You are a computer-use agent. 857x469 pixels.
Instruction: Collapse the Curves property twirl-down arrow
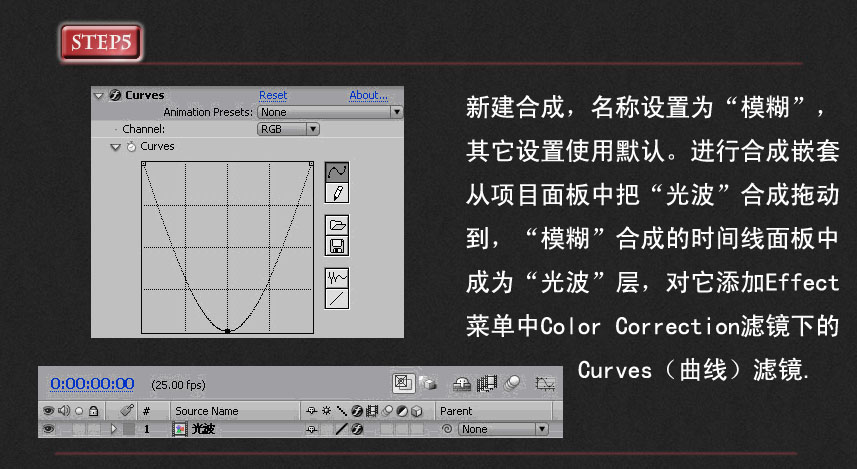115,147
